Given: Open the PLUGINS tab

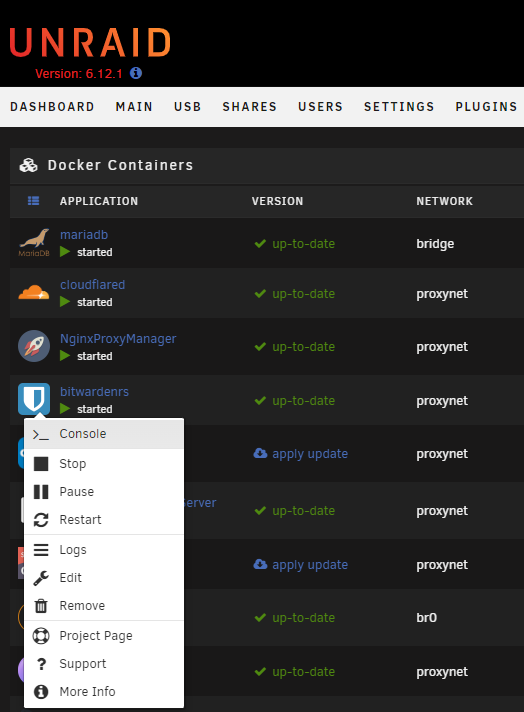Looking at the screenshot, I should coord(486,107).
